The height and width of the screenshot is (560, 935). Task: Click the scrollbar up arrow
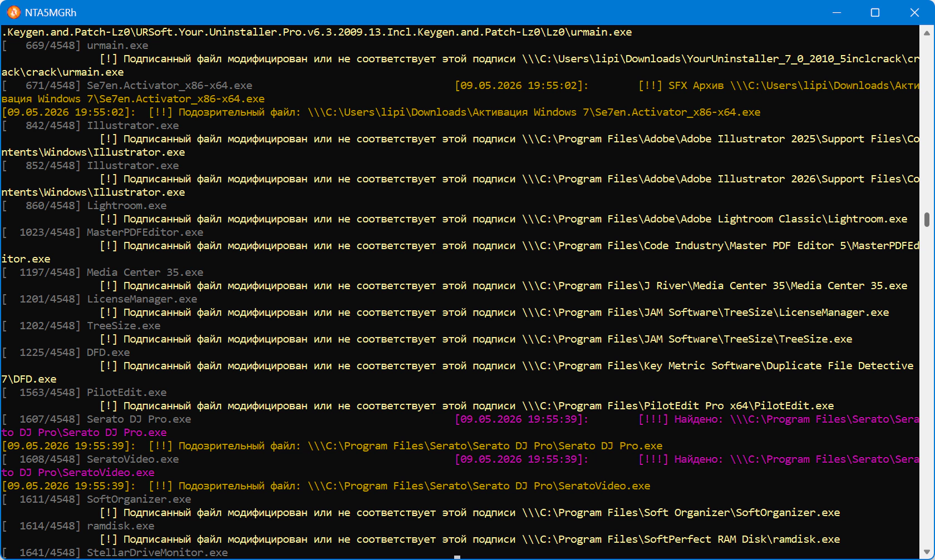coord(927,33)
